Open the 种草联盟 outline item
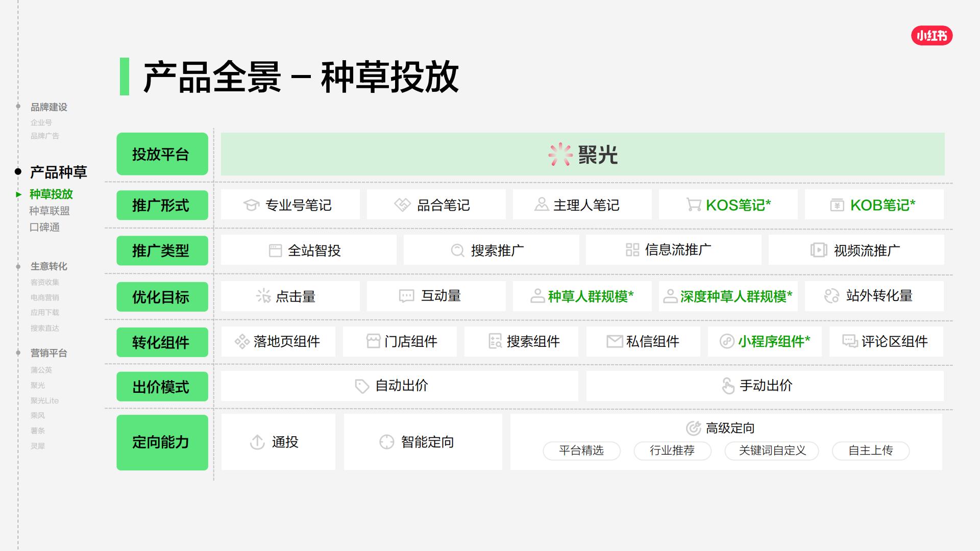Viewport: 980px width, 551px height. [x=50, y=211]
